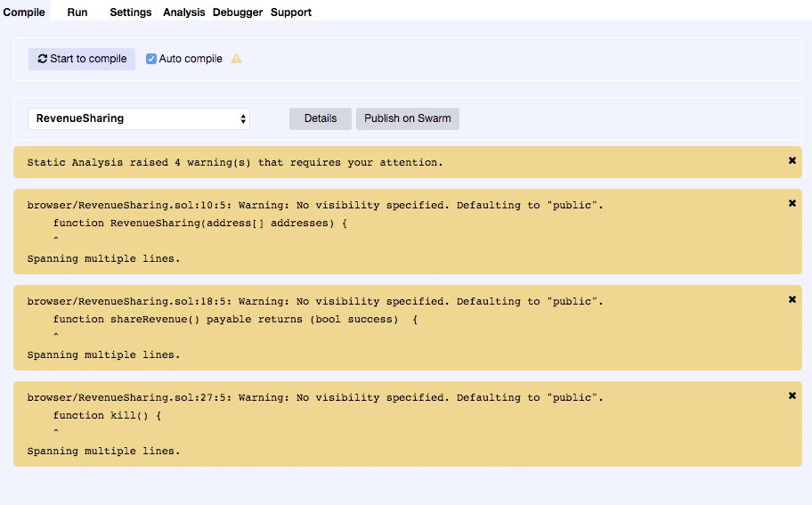This screenshot has width=812, height=505.
Task: Close the kill function visibility warning
Action: pos(792,395)
